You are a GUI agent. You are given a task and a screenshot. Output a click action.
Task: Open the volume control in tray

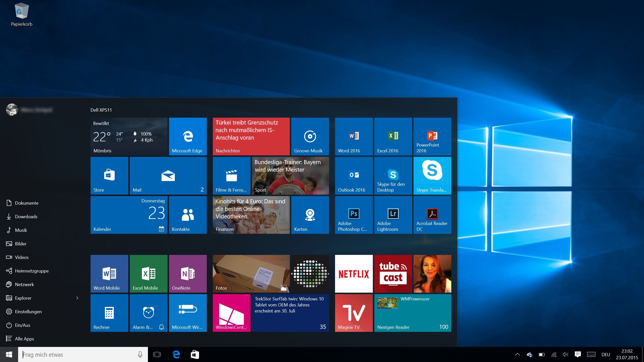(x=565, y=354)
